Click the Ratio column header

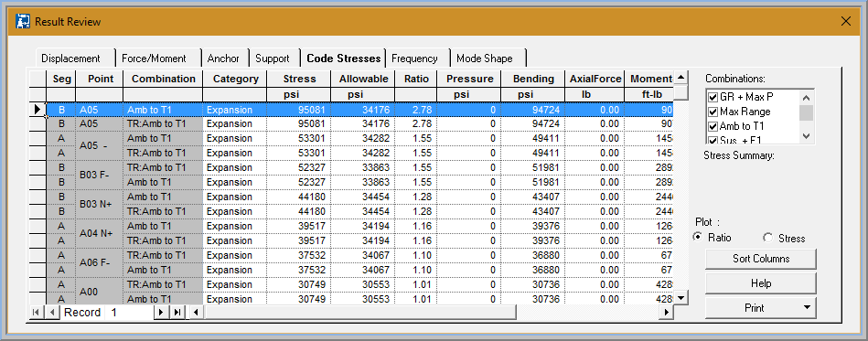tap(416, 79)
